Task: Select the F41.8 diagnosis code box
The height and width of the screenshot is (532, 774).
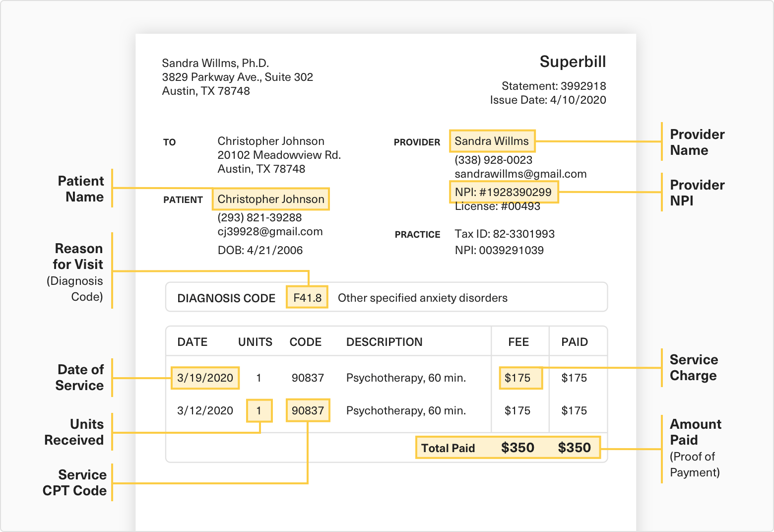Action: [307, 298]
